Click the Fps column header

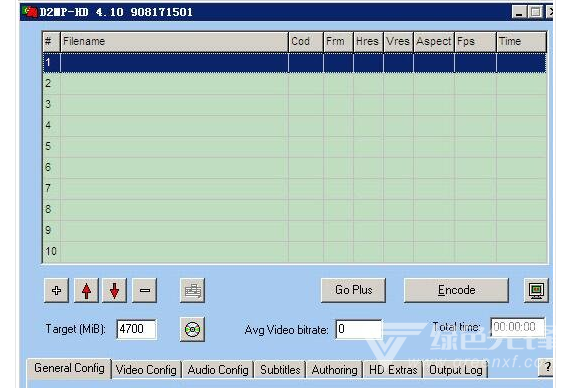pos(475,42)
